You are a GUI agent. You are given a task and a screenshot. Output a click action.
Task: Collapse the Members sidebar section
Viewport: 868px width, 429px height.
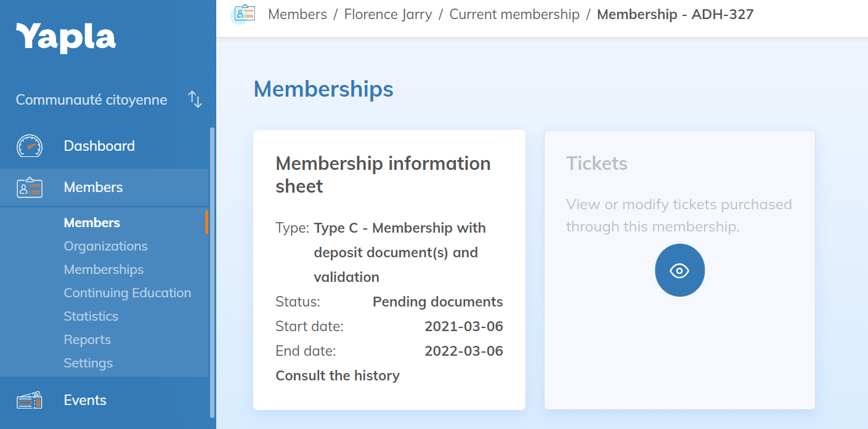tap(93, 187)
